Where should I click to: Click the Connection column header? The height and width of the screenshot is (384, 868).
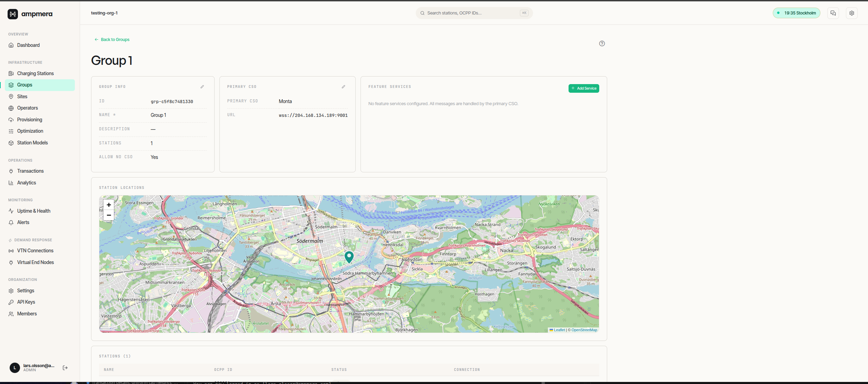coord(467,370)
